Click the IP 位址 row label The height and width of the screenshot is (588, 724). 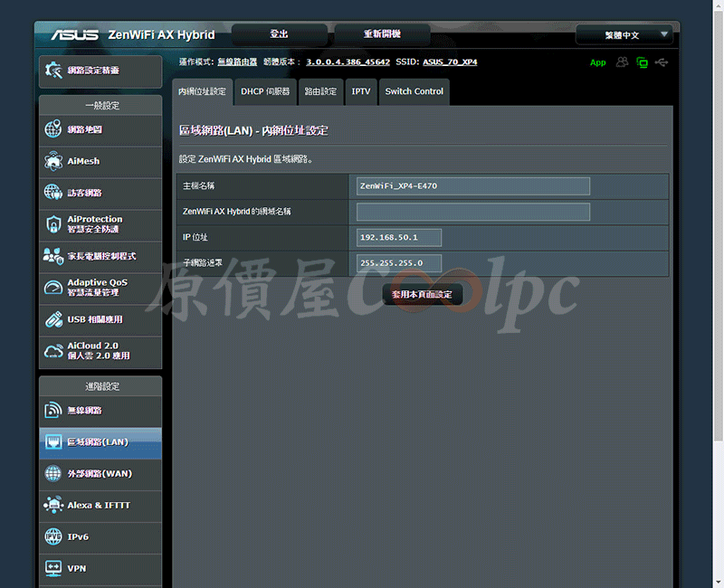[195, 237]
